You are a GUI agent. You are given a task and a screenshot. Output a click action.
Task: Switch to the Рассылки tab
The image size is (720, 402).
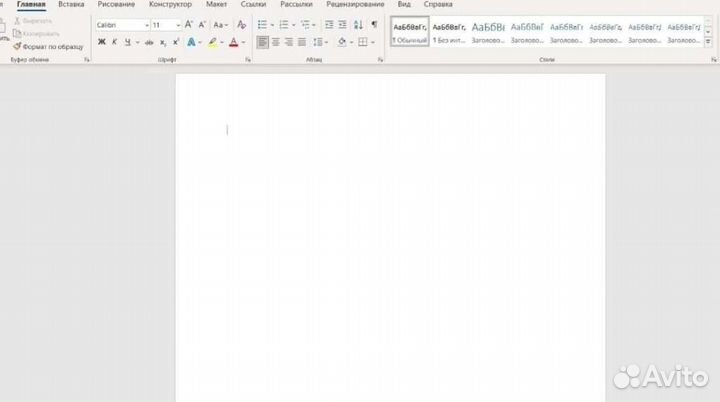click(x=297, y=5)
